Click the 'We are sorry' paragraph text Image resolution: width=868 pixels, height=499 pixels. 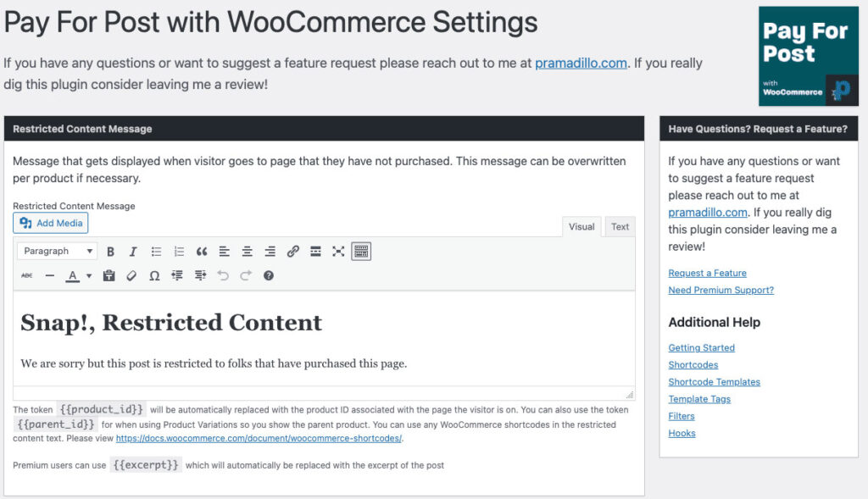(214, 363)
